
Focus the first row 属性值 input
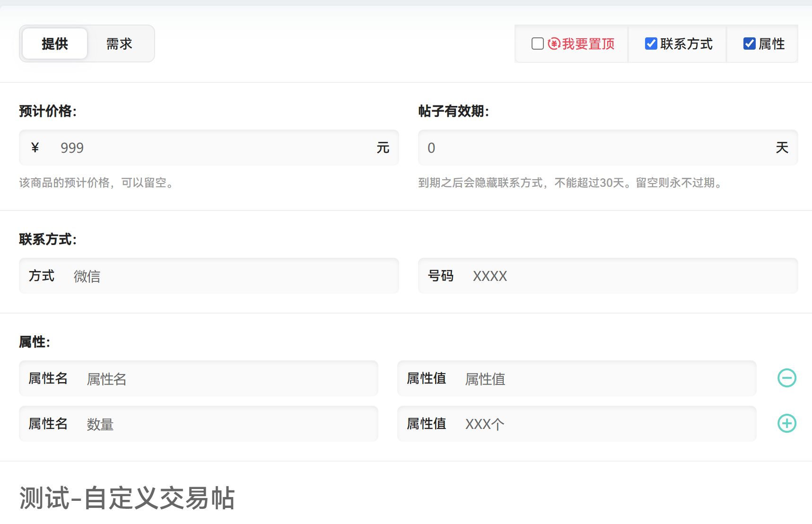[x=605, y=379]
